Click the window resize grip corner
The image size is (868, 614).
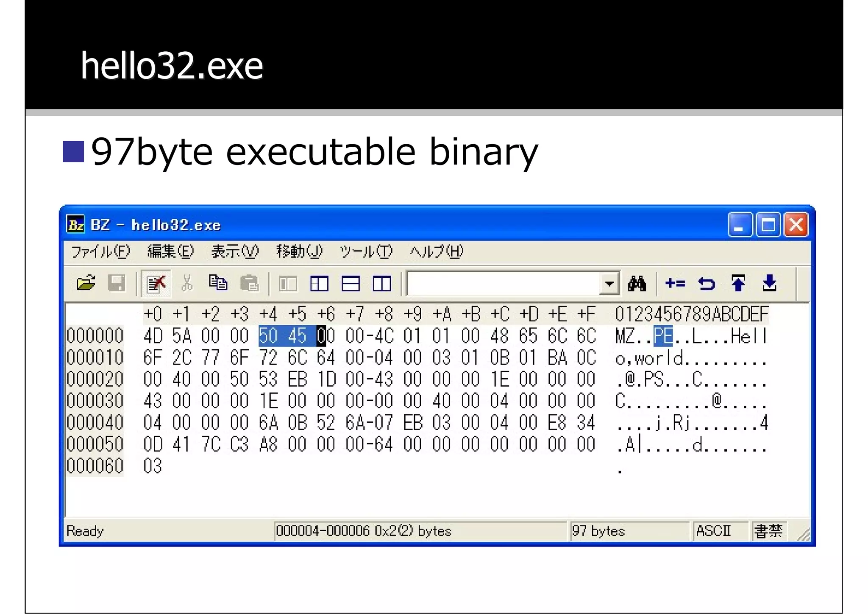tap(803, 534)
